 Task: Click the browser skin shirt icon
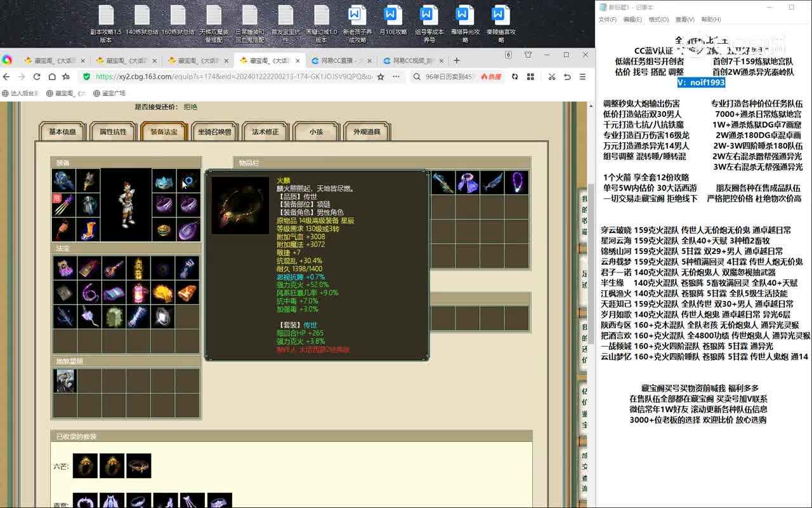[528, 55]
